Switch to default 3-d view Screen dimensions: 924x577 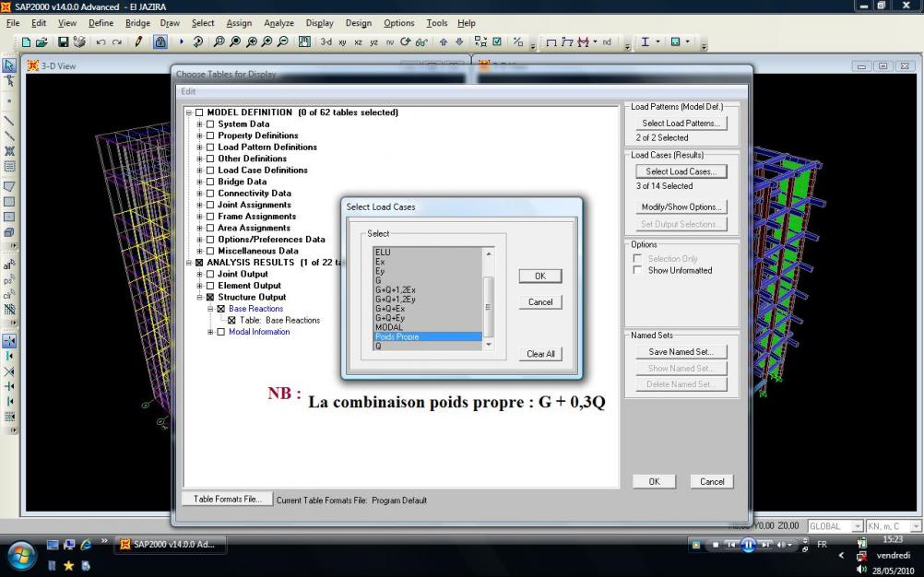(x=326, y=41)
